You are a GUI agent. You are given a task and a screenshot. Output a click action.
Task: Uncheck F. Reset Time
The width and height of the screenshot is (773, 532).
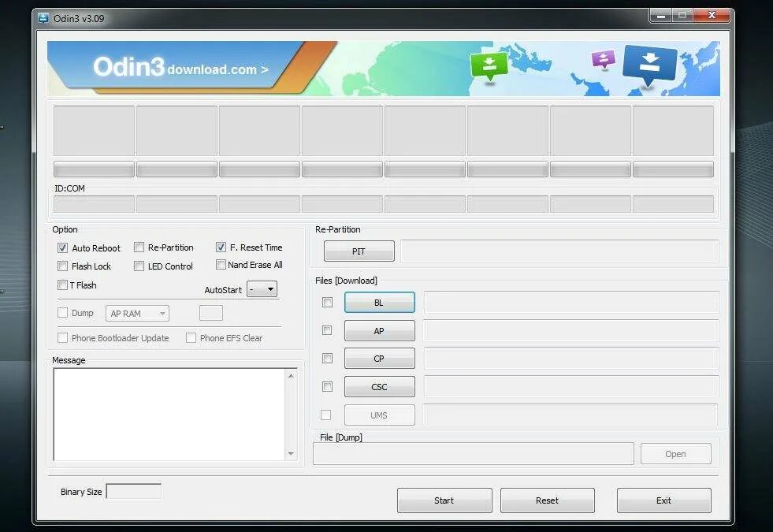point(221,247)
